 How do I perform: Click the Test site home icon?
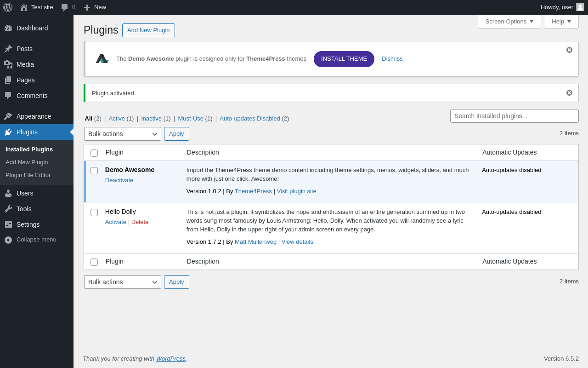[24, 7]
